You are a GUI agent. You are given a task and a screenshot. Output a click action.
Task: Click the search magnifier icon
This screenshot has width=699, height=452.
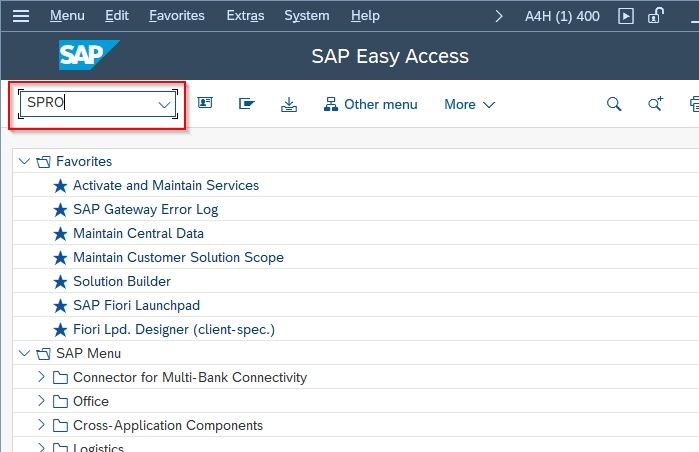pos(614,104)
